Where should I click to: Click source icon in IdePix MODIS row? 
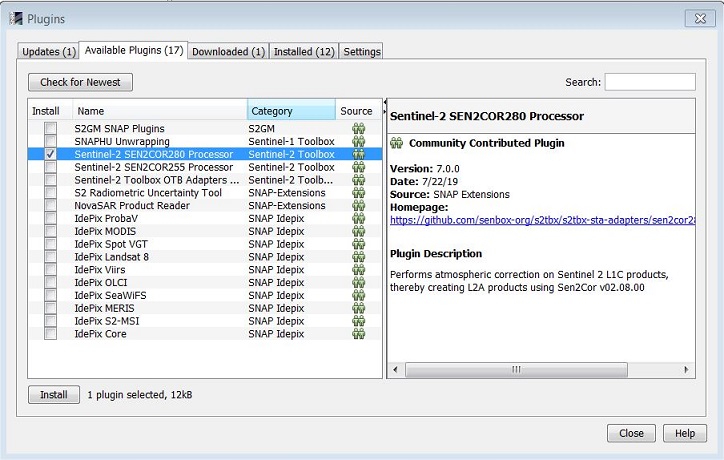358,232
